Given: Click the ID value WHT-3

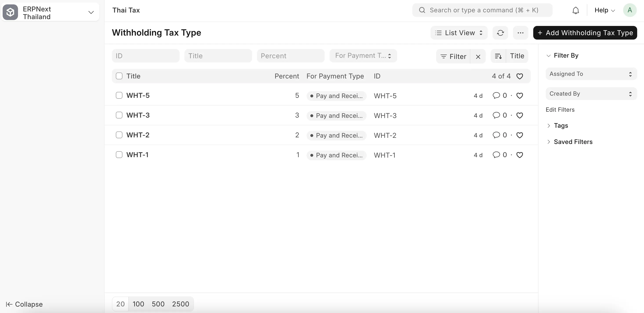Looking at the screenshot, I should (385, 115).
